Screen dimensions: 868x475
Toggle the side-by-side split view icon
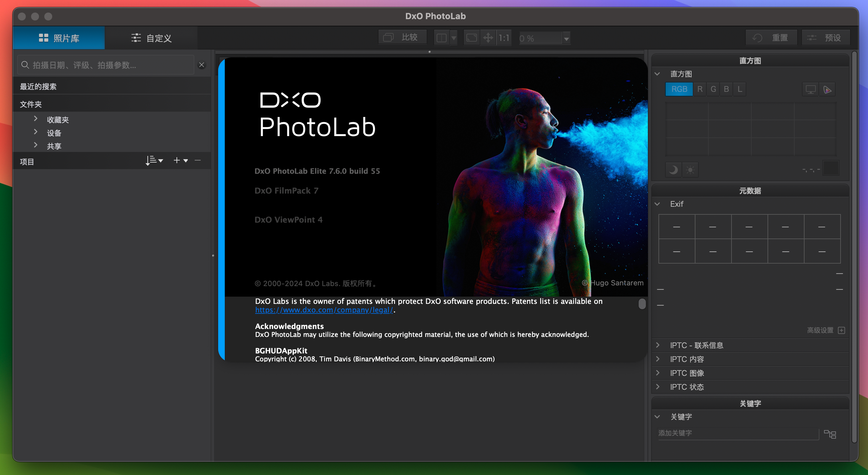pyautogui.click(x=441, y=38)
